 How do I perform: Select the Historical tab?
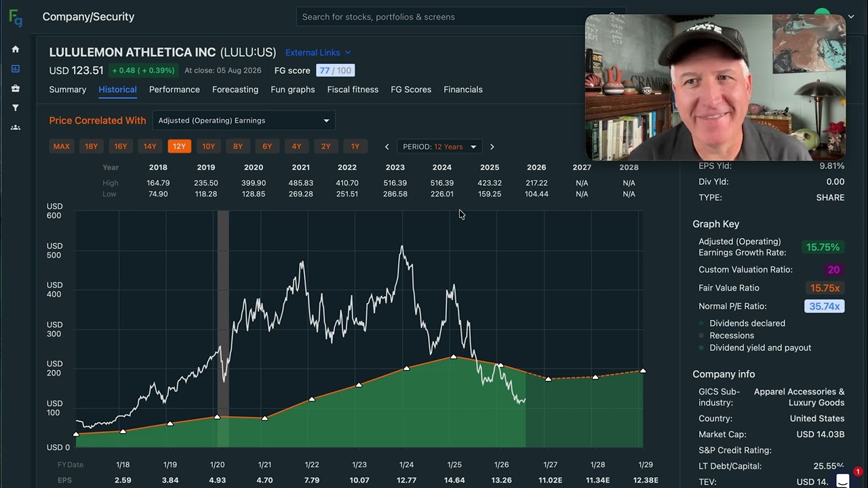pos(117,89)
